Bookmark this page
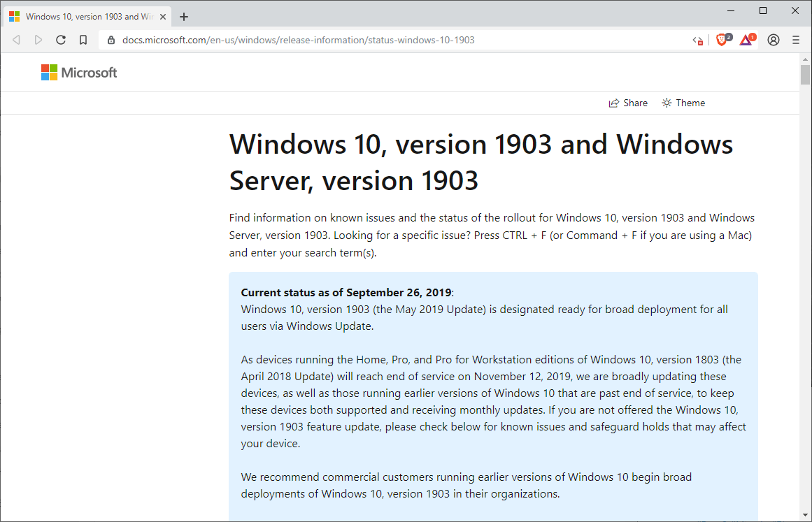 pyautogui.click(x=83, y=40)
